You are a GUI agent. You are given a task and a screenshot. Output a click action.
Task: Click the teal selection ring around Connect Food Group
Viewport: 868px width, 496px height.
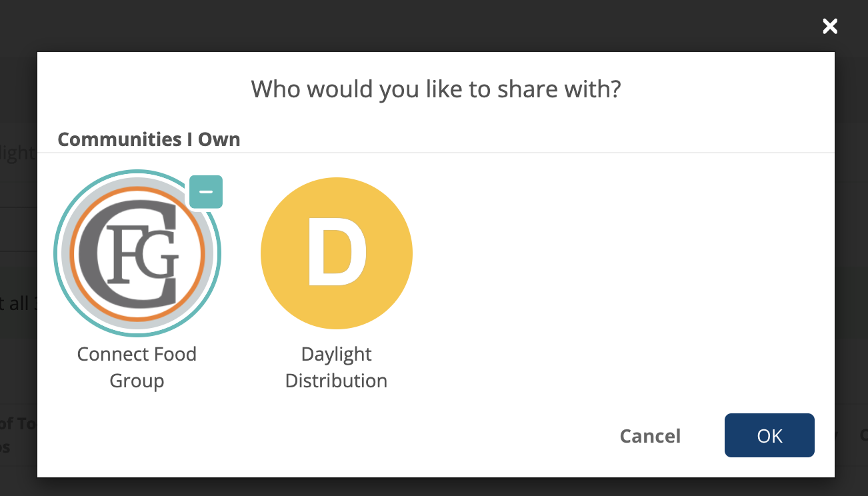point(55,253)
